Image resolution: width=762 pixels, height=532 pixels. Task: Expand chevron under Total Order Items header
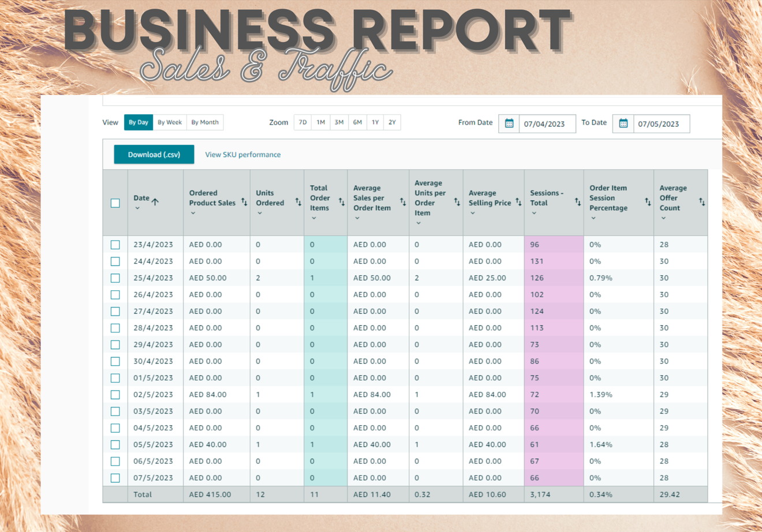click(x=314, y=218)
